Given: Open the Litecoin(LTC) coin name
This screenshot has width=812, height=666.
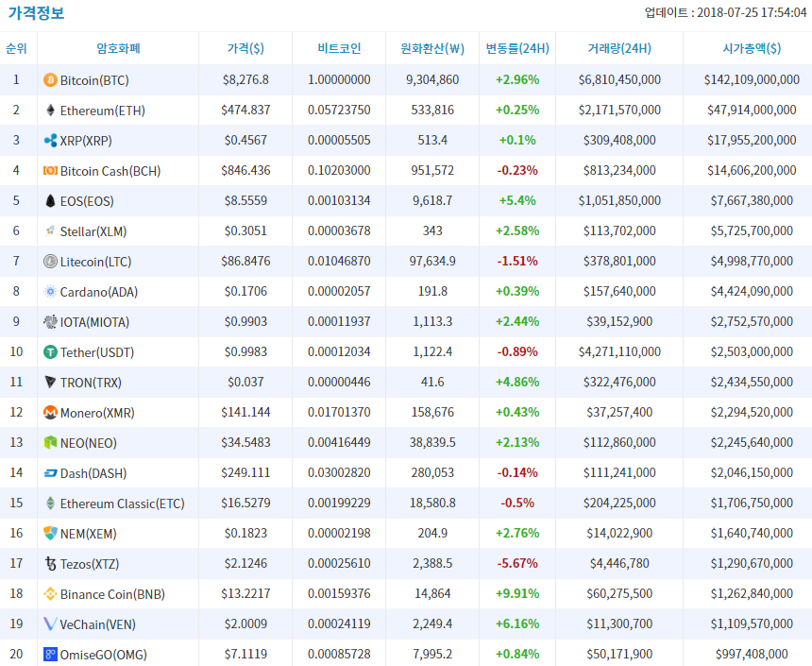Looking at the screenshot, I should pos(95,262).
